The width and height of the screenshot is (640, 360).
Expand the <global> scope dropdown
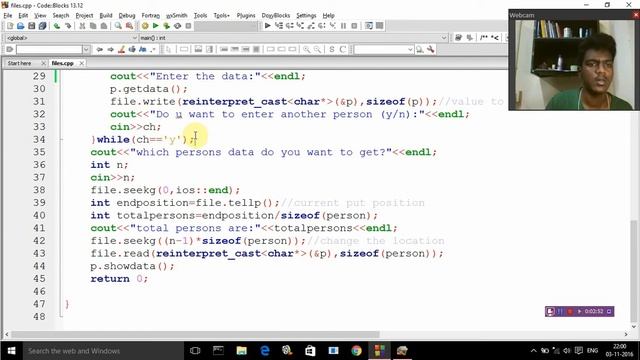point(135,38)
